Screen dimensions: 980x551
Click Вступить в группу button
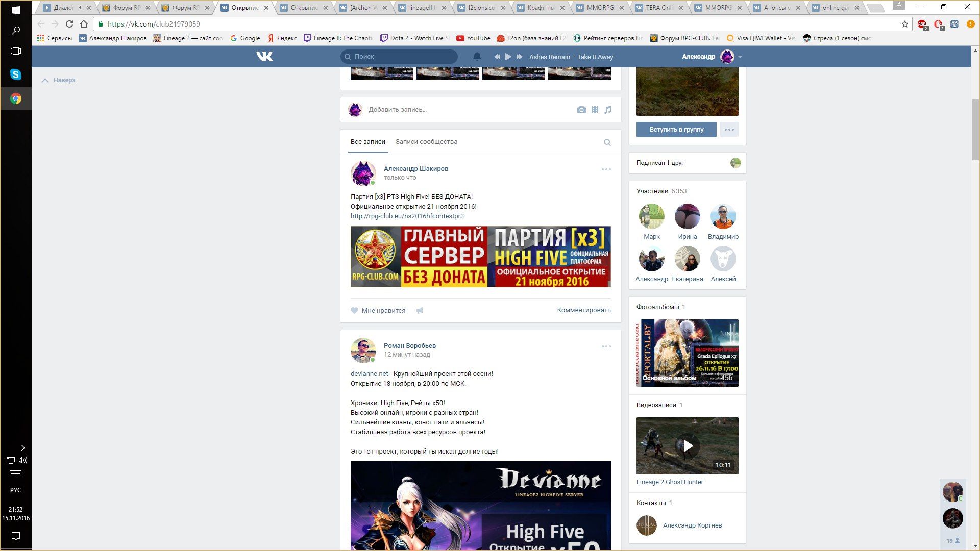tap(676, 130)
